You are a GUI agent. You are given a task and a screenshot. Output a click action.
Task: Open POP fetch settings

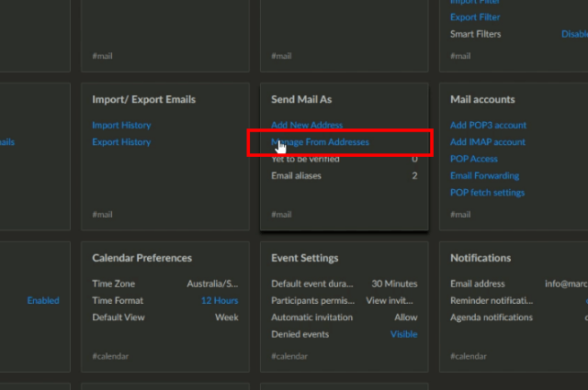click(487, 193)
